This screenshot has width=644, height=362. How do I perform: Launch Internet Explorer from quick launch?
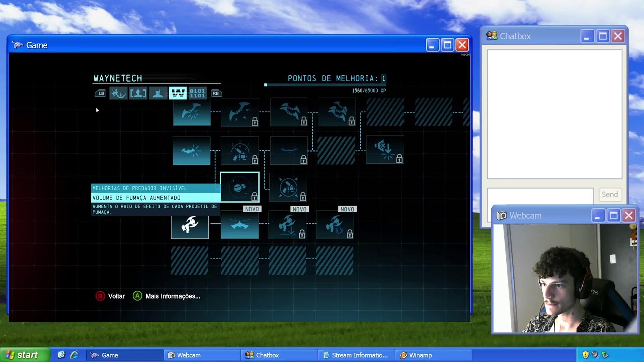click(74, 355)
